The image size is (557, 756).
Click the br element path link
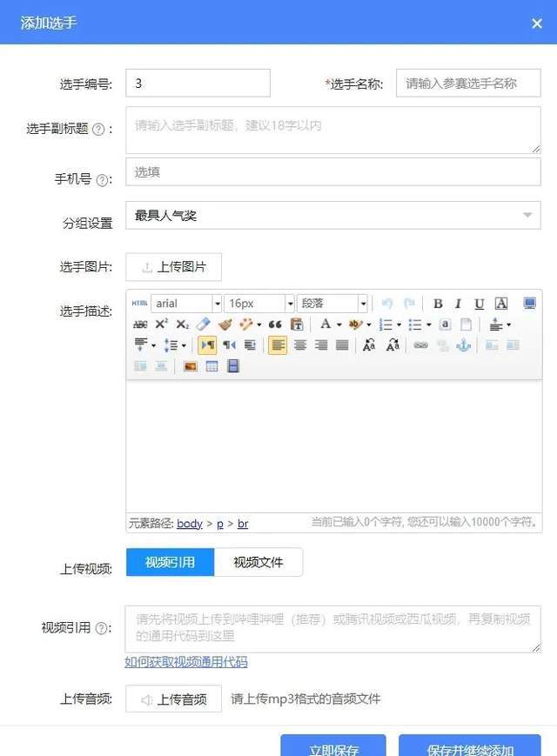pyautogui.click(x=243, y=523)
